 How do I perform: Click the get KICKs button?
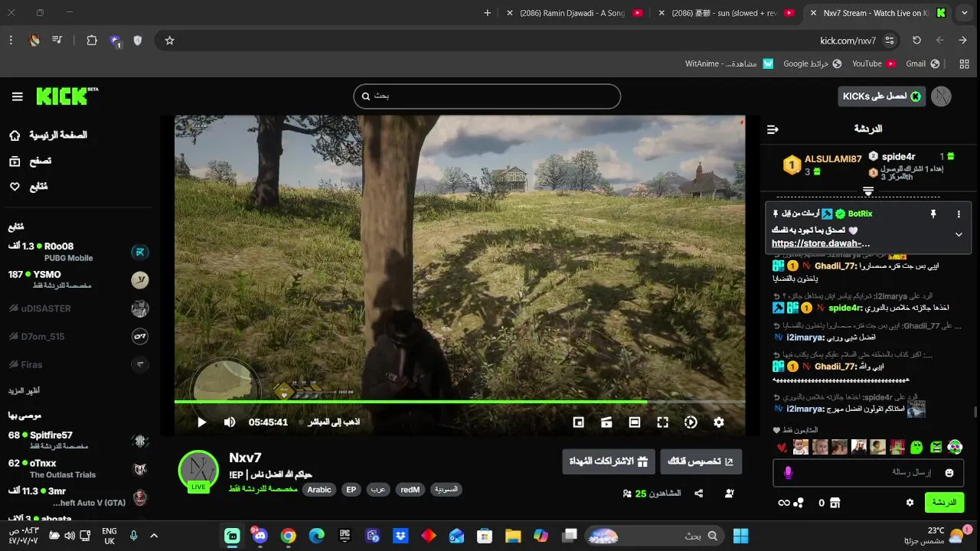pos(882,96)
